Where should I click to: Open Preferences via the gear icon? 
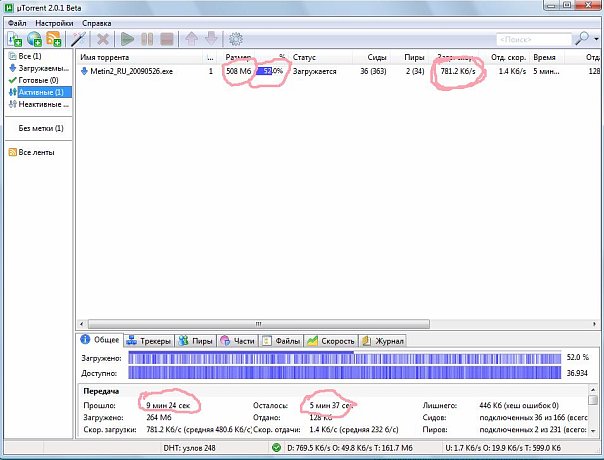236,39
